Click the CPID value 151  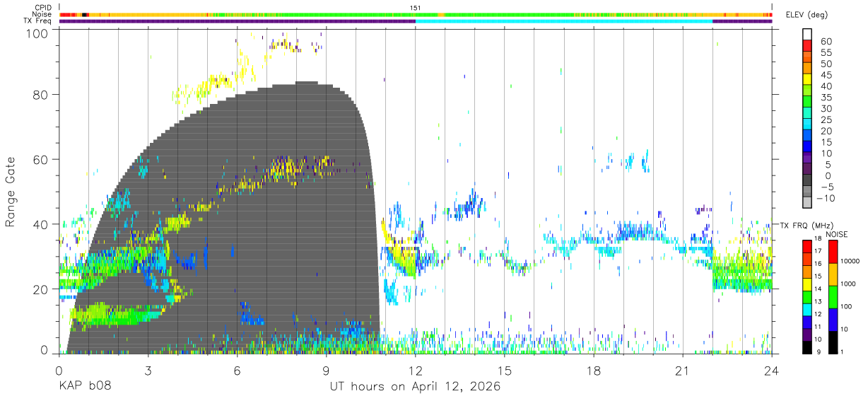click(x=415, y=8)
